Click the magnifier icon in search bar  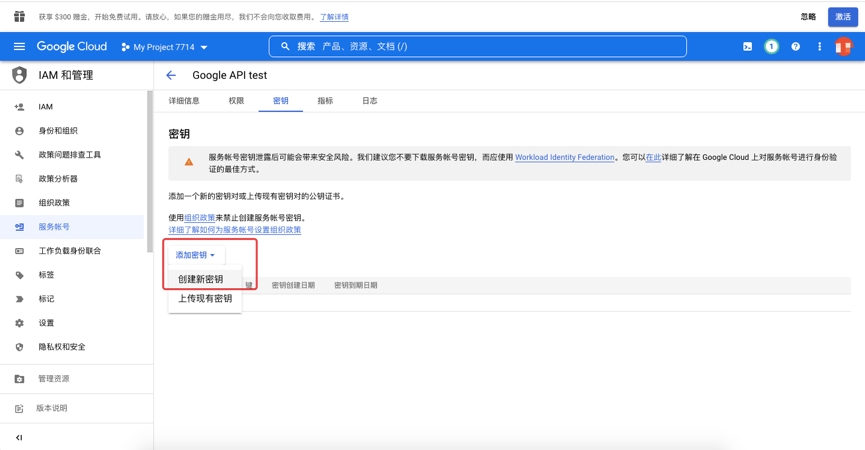point(285,46)
